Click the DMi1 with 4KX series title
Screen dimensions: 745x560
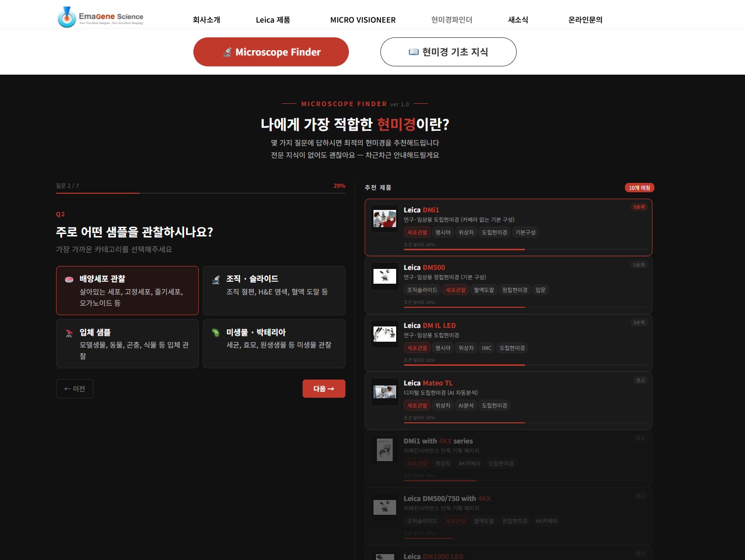tap(438, 441)
